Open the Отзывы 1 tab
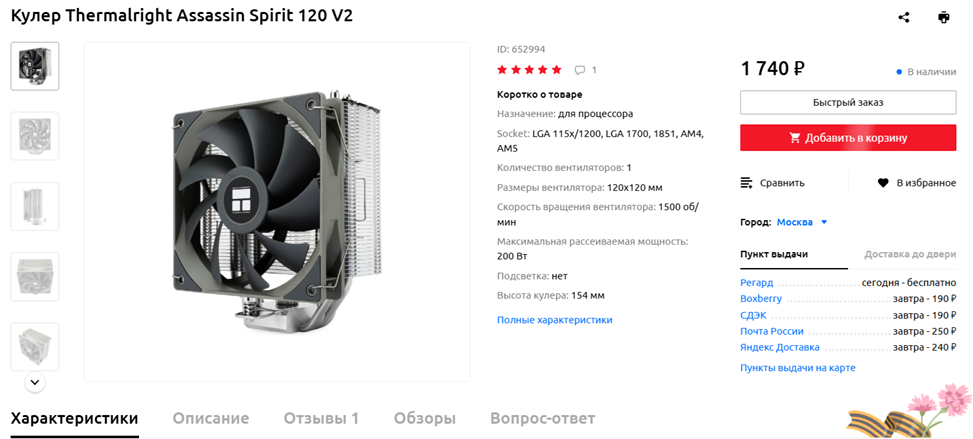This screenshot has width=973, height=439. click(321, 419)
